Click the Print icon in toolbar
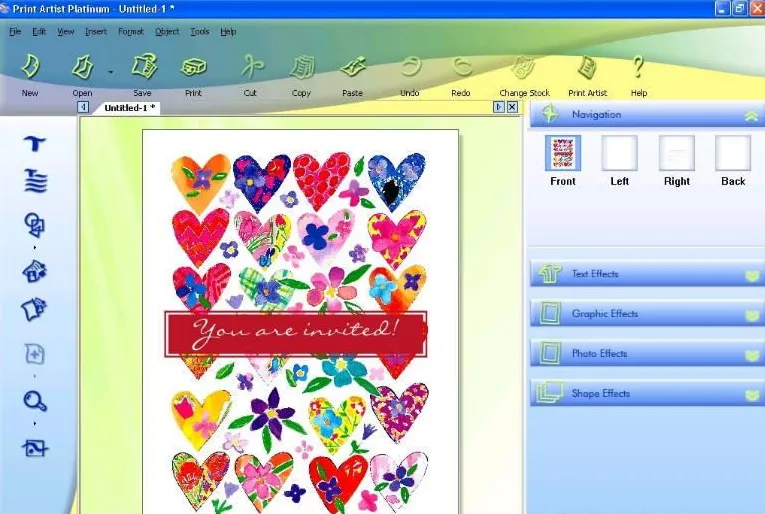Viewport: 765px width, 514px height. (x=194, y=67)
